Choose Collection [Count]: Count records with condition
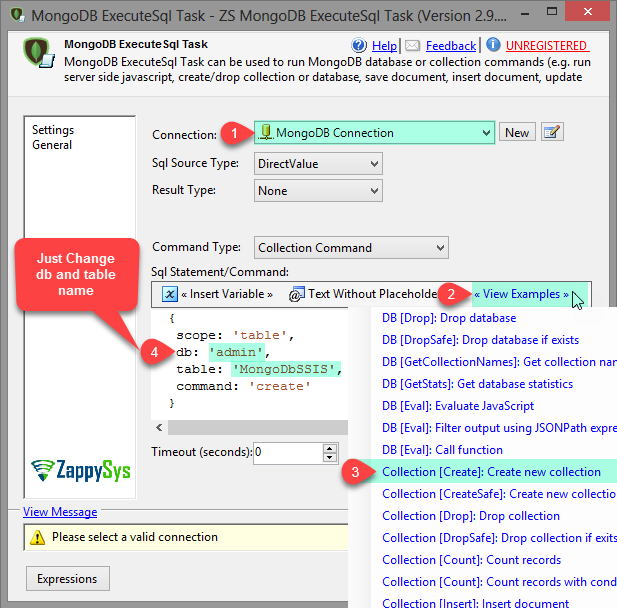Viewport: 617px width, 608px height. tap(499, 582)
